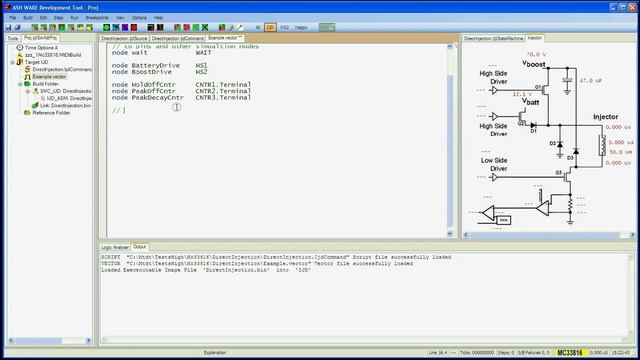Click the '70.0 v' Vboost voltage value
640x360 pixels.
pos(536,54)
